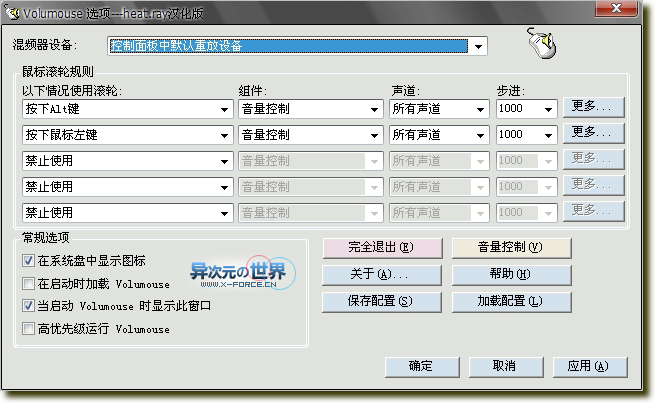Click the 加载配置 (L) button
The width and height of the screenshot is (655, 403).
[x=511, y=302]
